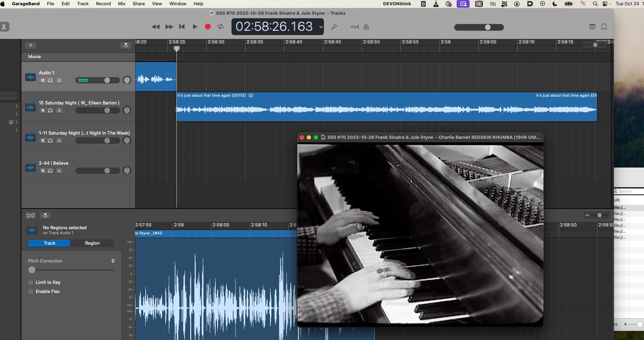Switch to the Region tab in editor
Image resolution: width=644 pixels, height=340 pixels.
click(x=92, y=243)
